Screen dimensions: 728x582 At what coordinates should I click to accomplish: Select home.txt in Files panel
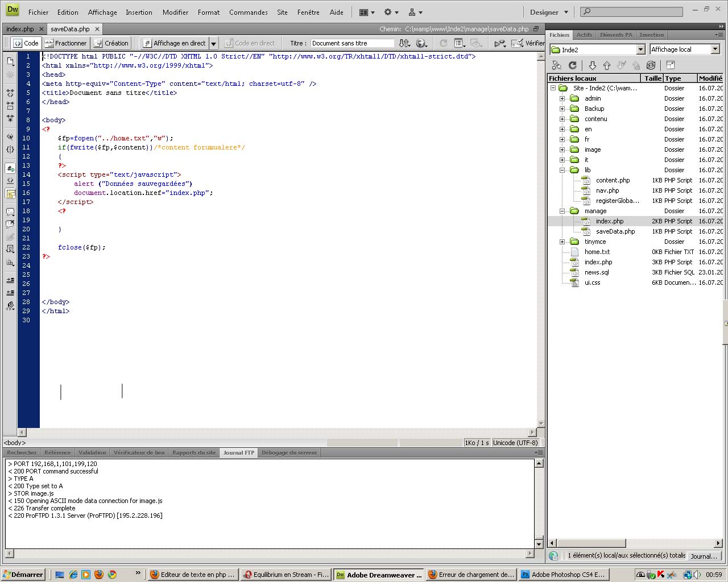pyautogui.click(x=597, y=252)
